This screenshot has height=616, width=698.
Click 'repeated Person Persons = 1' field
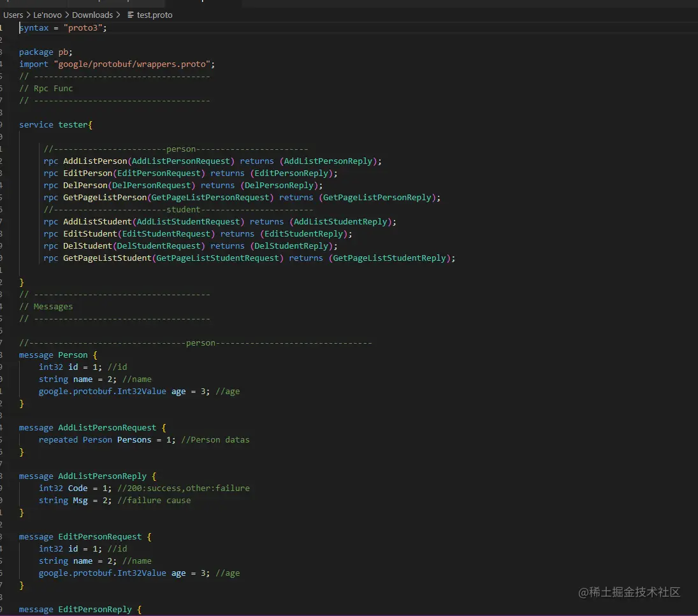(107, 439)
